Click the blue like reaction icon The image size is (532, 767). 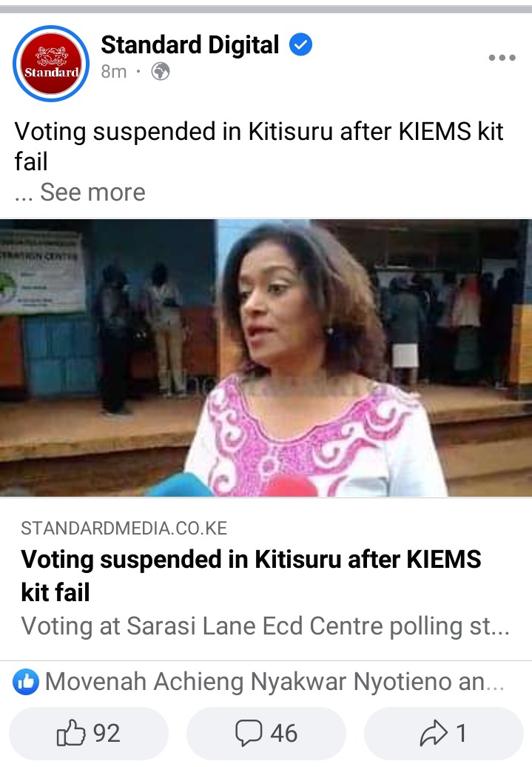pyautogui.click(x=26, y=681)
